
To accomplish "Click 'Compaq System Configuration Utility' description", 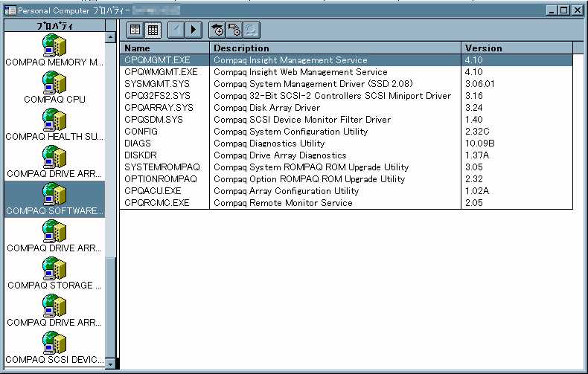I will pos(290,132).
